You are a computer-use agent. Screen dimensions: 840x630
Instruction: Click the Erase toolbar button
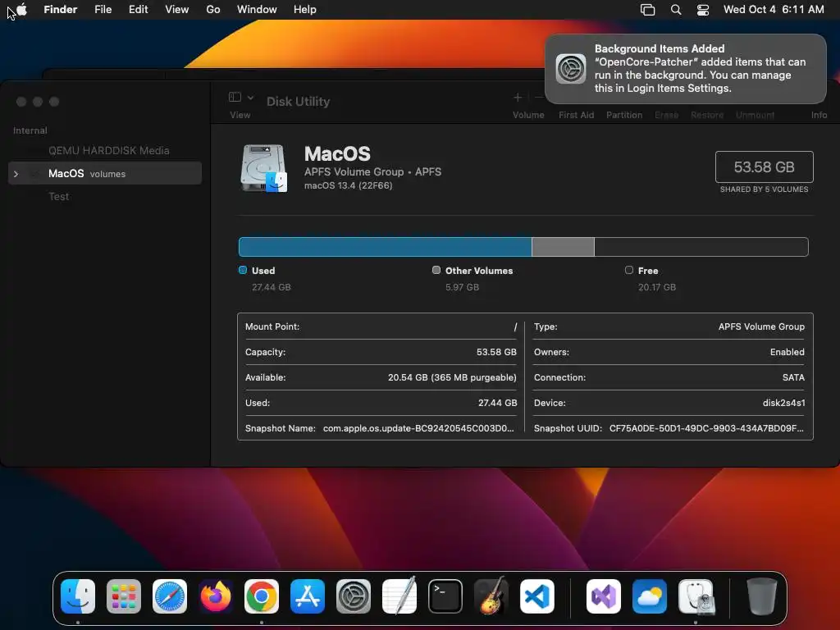(x=666, y=115)
